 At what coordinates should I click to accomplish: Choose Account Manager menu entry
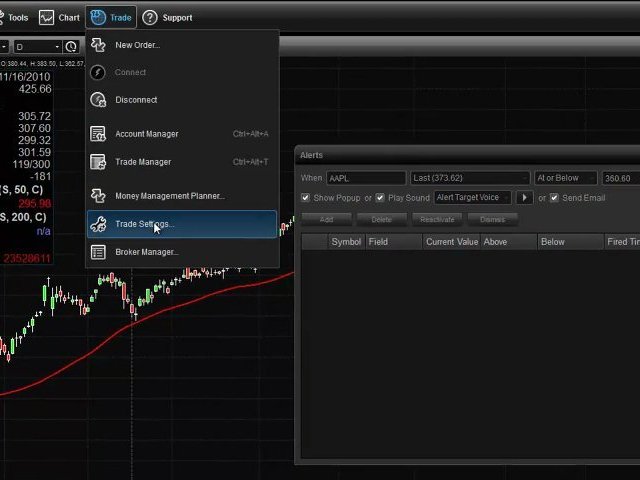click(182, 134)
